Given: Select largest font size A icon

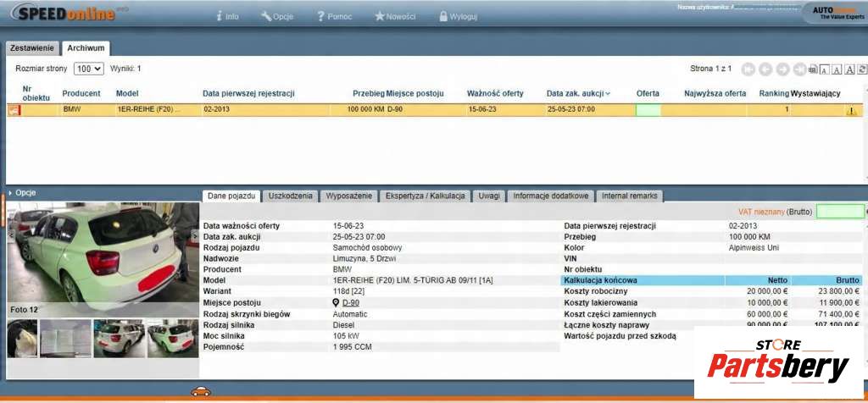Looking at the screenshot, I should pos(850,69).
